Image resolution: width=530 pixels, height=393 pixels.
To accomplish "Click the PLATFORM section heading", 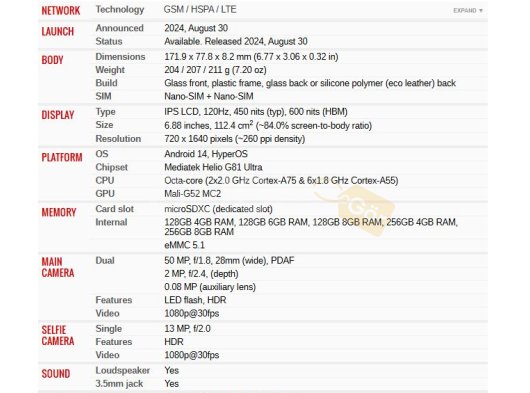I will (62, 157).
